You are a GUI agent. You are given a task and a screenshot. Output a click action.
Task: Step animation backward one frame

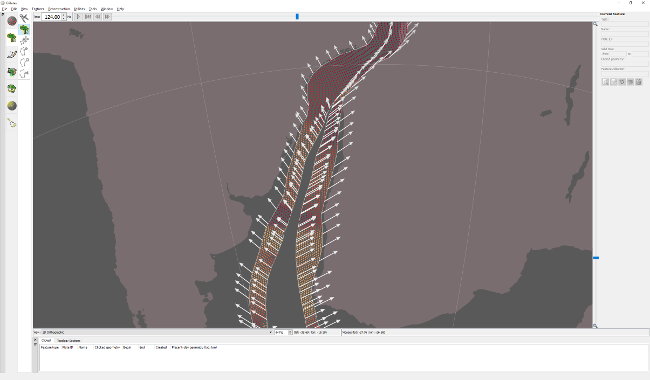pyautogui.click(x=97, y=17)
